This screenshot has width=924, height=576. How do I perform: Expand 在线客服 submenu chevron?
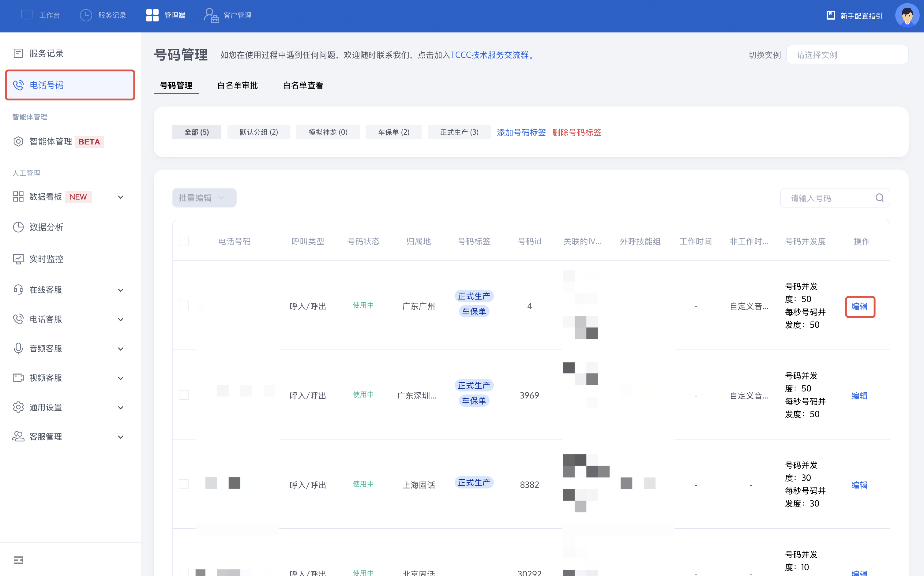(x=120, y=290)
